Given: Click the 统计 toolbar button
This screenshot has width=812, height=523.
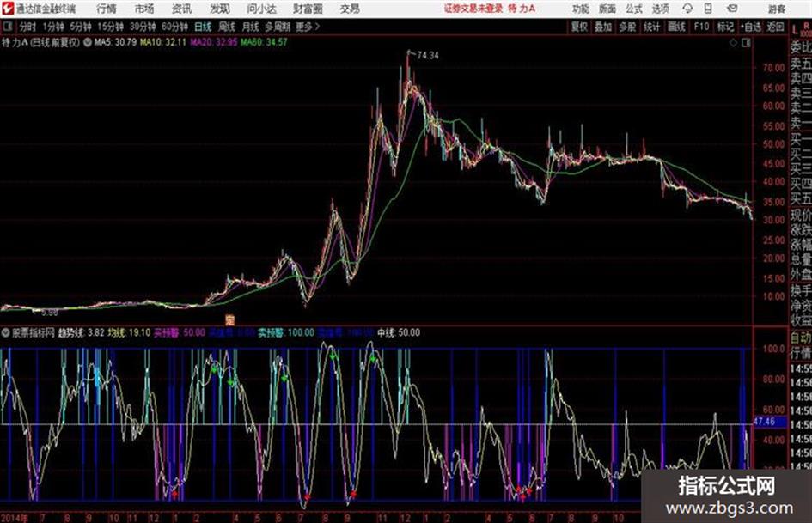Looking at the screenshot, I should point(651,27).
